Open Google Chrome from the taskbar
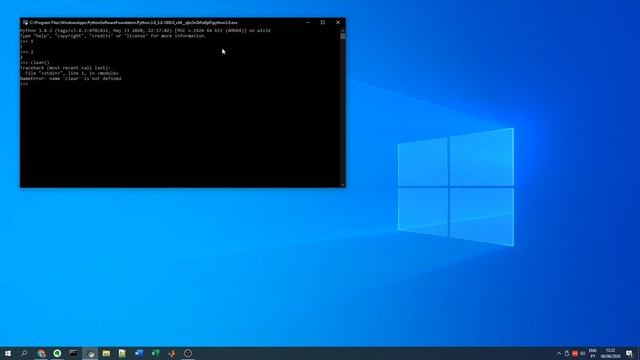Screen dimensions: 640x360 coord(41,353)
